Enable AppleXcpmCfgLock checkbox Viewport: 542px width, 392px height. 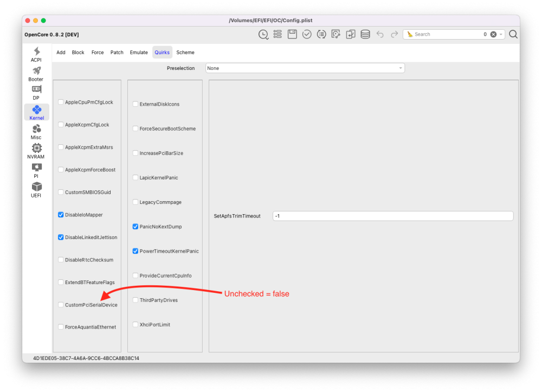[61, 125]
